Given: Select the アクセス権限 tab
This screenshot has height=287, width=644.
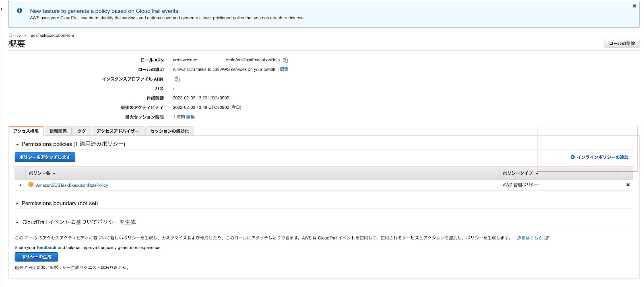Looking at the screenshot, I should pyautogui.click(x=26, y=131).
